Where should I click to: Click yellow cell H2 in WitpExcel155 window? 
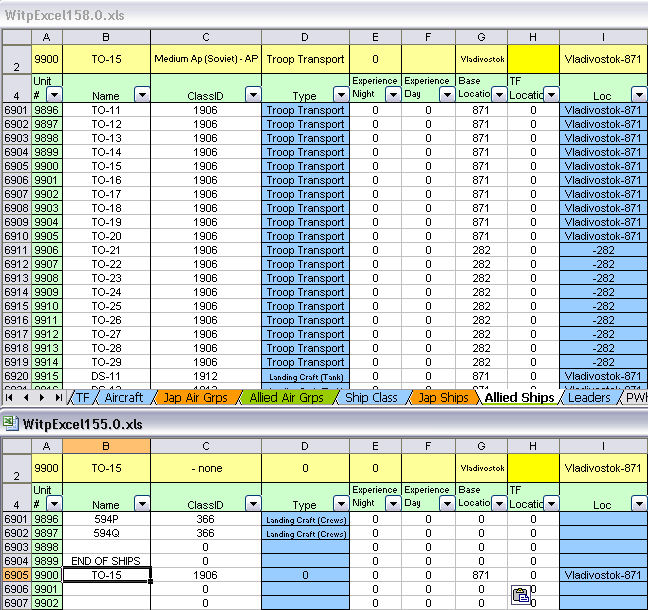click(533, 468)
